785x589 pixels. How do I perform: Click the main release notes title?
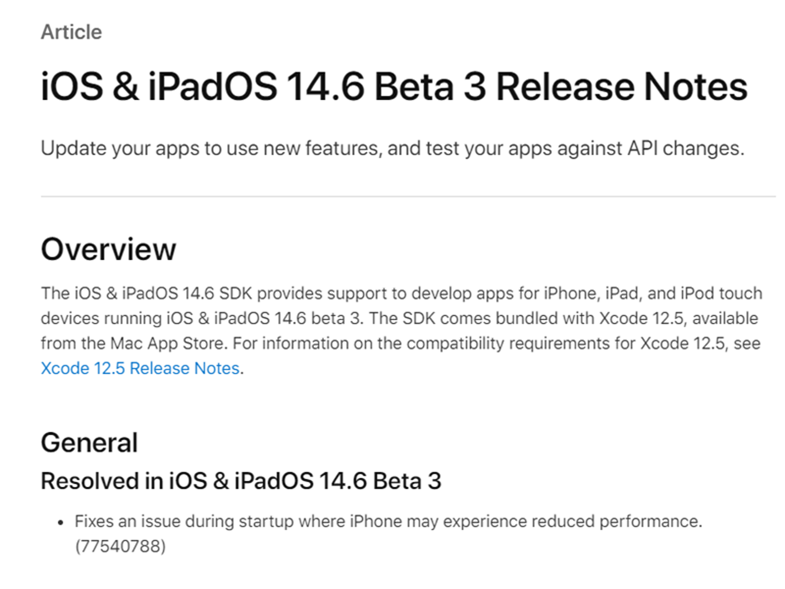pyautogui.click(x=394, y=87)
